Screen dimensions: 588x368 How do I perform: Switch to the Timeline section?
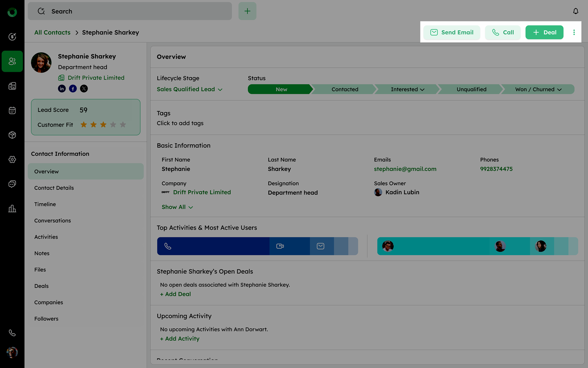click(45, 204)
